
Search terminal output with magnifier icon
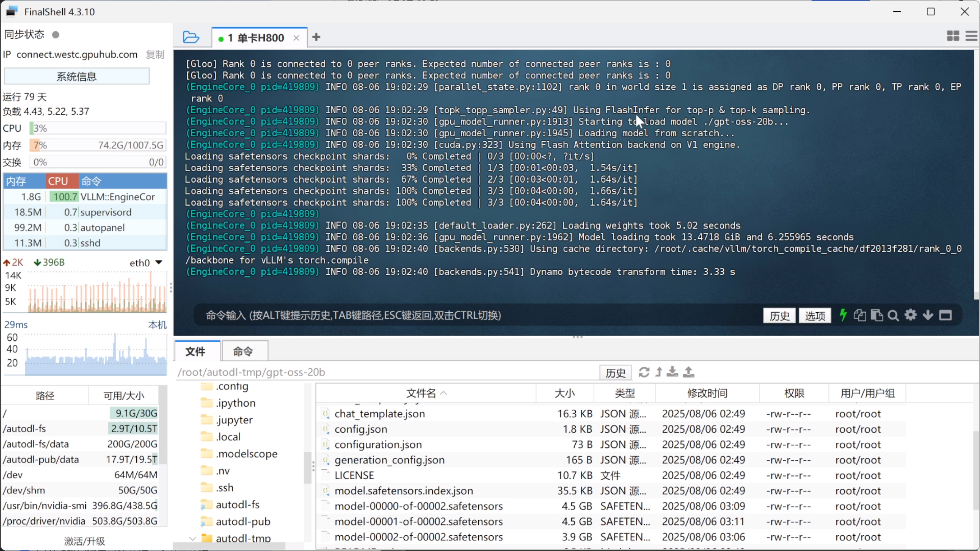[x=893, y=316]
